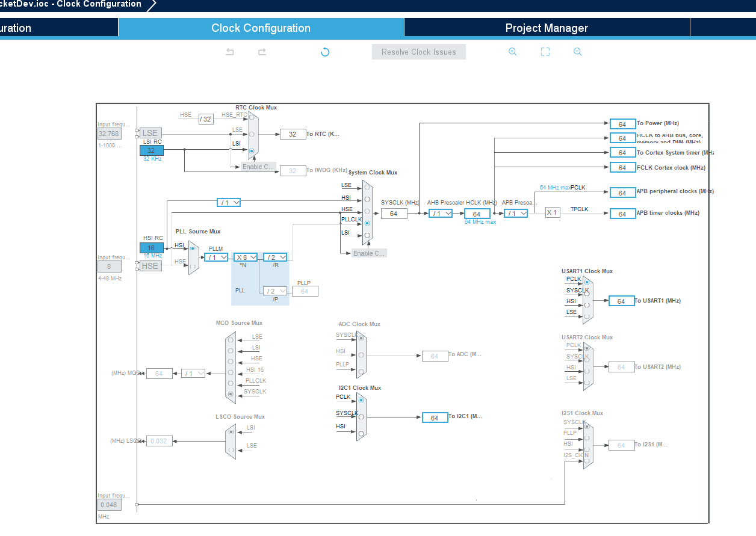Click the HCLK (MHz) value field
Image resolution: width=756 pixels, height=536 pixels.
477,214
